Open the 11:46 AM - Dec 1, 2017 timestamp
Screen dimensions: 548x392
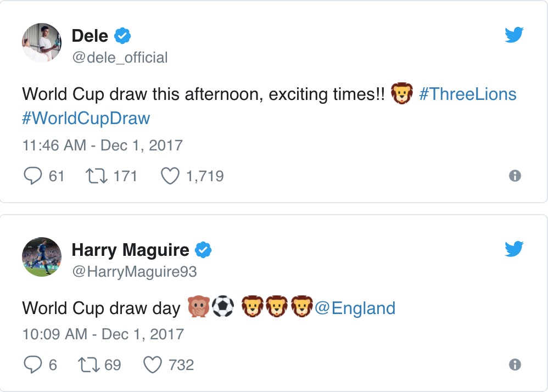tap(102, 145)
